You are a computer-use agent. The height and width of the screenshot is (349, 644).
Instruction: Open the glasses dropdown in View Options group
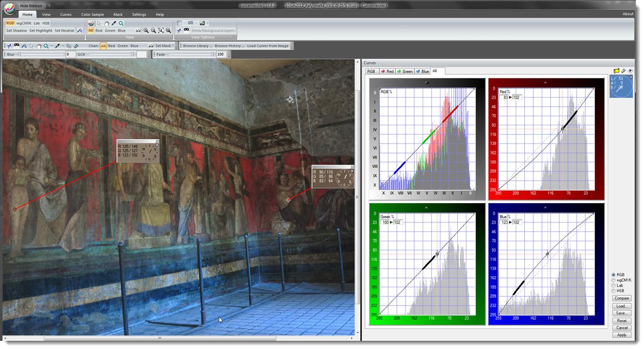197,23
